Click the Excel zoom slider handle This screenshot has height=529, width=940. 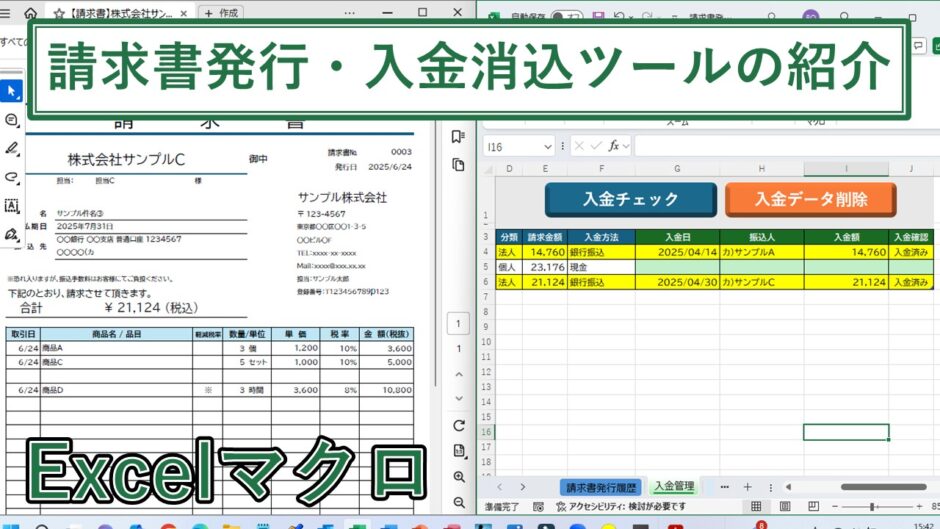tap(872, 507)
